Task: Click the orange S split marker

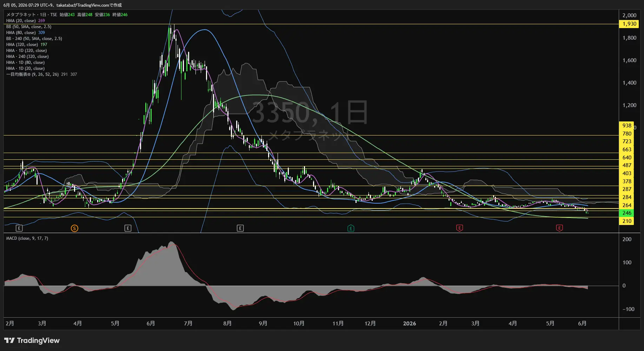Action: point(74,229)
